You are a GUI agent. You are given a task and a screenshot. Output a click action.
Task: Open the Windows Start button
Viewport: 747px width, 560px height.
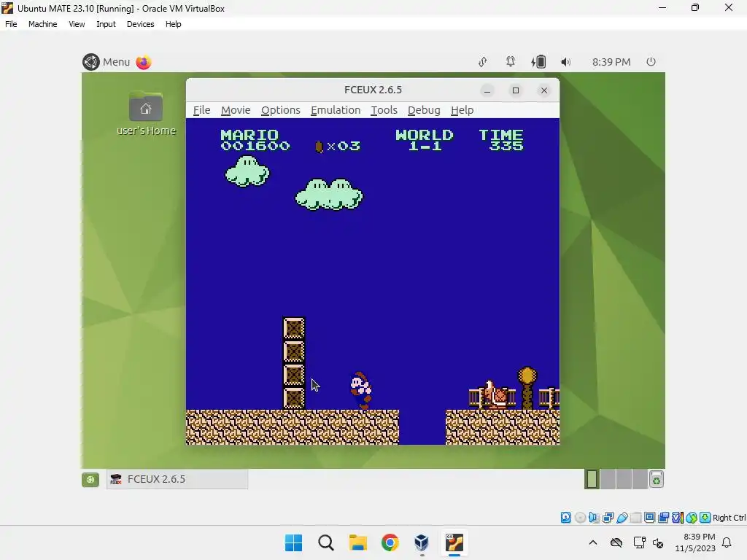pos(293,542)
